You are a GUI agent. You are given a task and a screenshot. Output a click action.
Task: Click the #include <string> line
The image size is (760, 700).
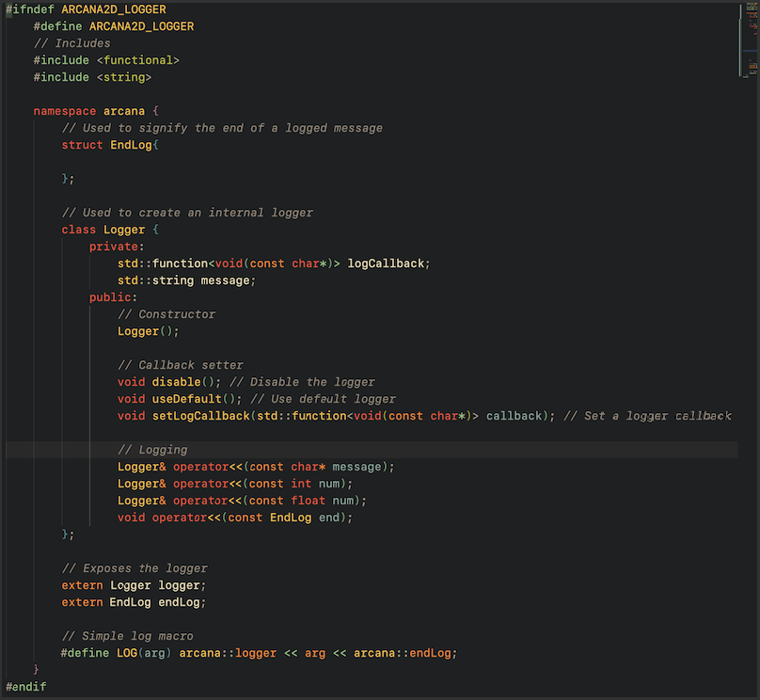click(92, 77)
